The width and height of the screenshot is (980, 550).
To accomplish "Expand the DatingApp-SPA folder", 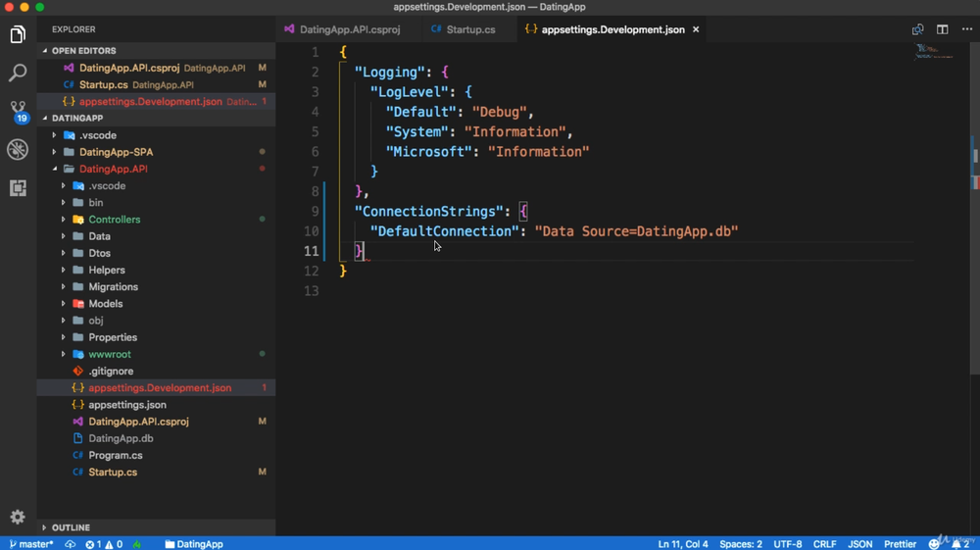I will pos(156,152).
